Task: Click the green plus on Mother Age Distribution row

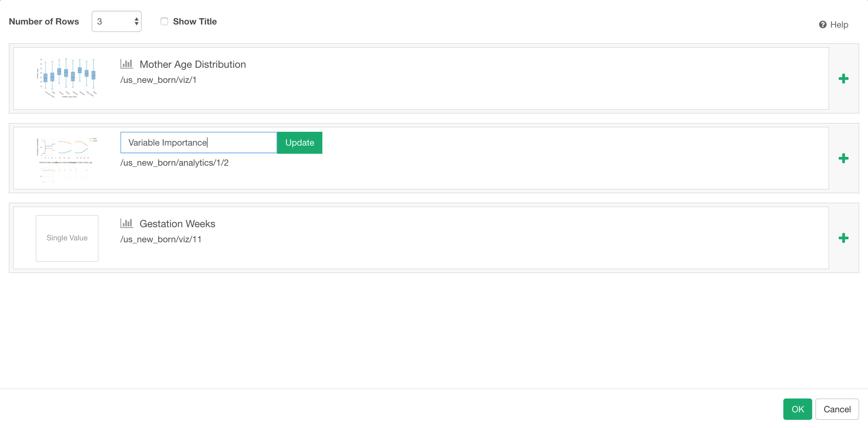Action: (x=844, y=79)
